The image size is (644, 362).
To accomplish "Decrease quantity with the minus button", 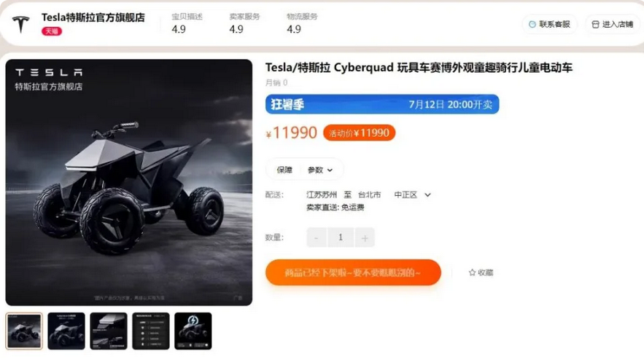I will click(x=317, y=237).
